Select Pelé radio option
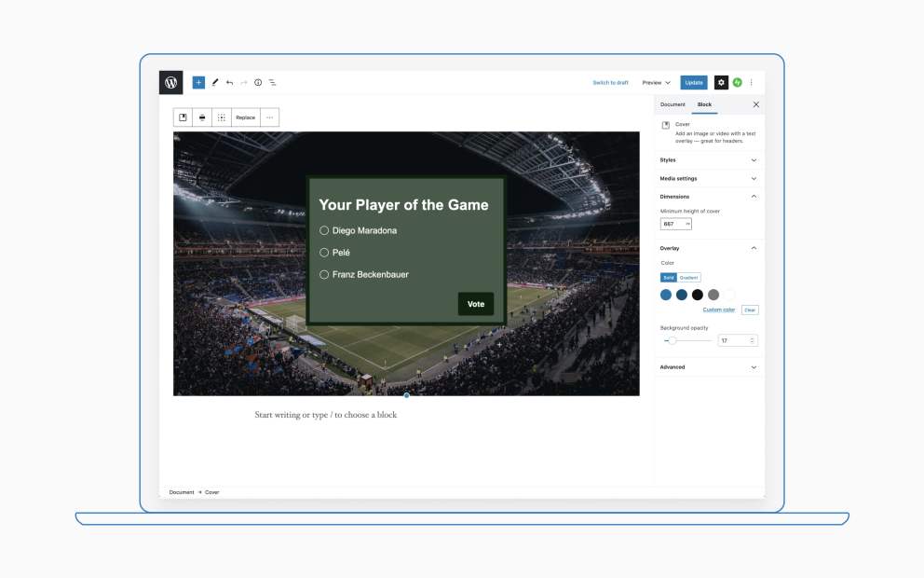 [x=324, y=253]
